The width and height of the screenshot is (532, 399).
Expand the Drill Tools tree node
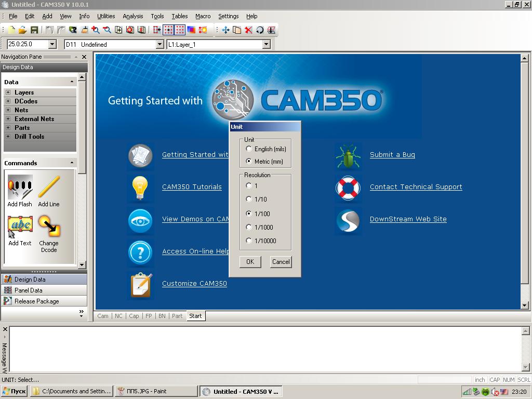click(8, 137)
